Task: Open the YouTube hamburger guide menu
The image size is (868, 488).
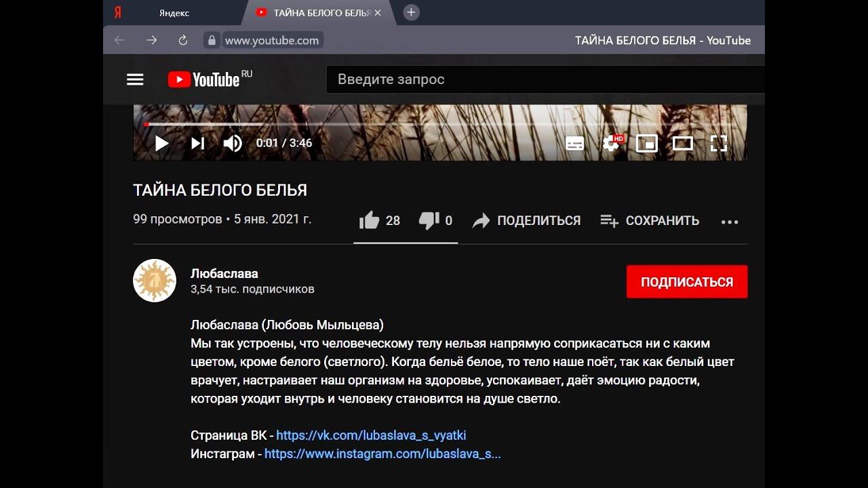Action: (x=135, y=80)
